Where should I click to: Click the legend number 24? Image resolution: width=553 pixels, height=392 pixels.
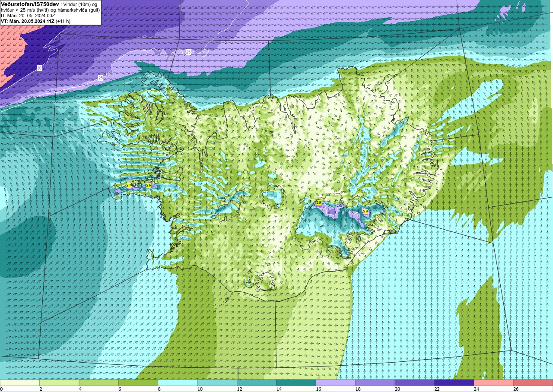click(x=477, y=389)
